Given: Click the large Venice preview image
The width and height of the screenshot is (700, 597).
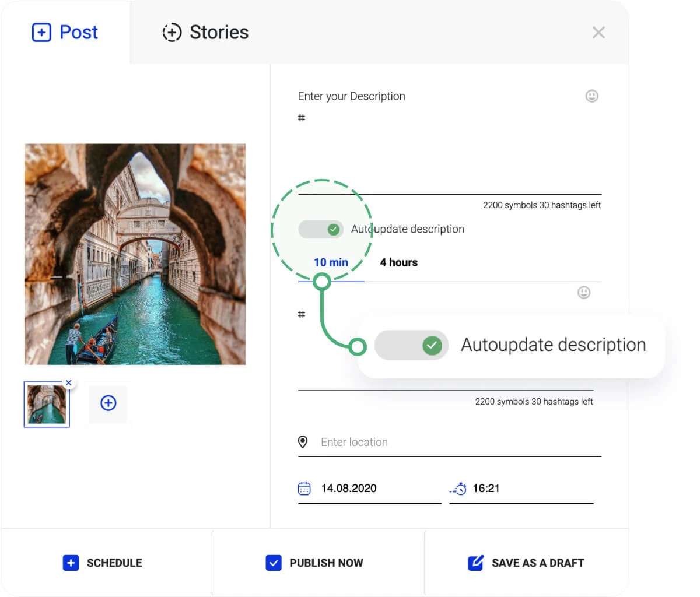Looking at the screenshot, I should click(135, 254).
